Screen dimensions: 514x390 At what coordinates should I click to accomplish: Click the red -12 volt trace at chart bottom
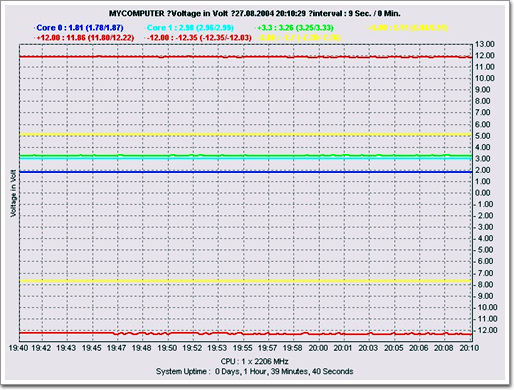tap(246, 333)
